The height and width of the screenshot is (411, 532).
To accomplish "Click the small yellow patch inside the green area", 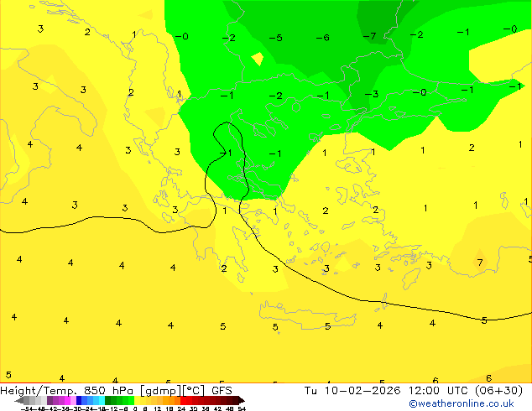I will tap(258, 59).
